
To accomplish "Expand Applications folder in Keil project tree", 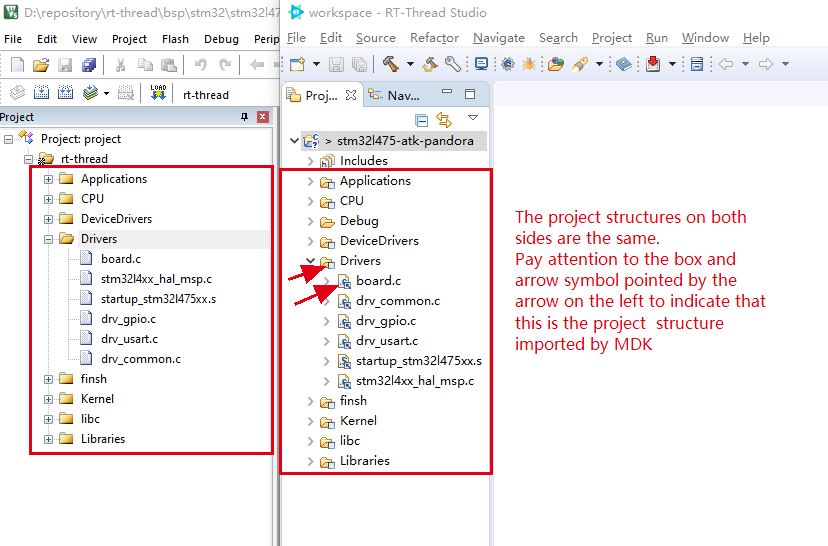I will point(49,179).
